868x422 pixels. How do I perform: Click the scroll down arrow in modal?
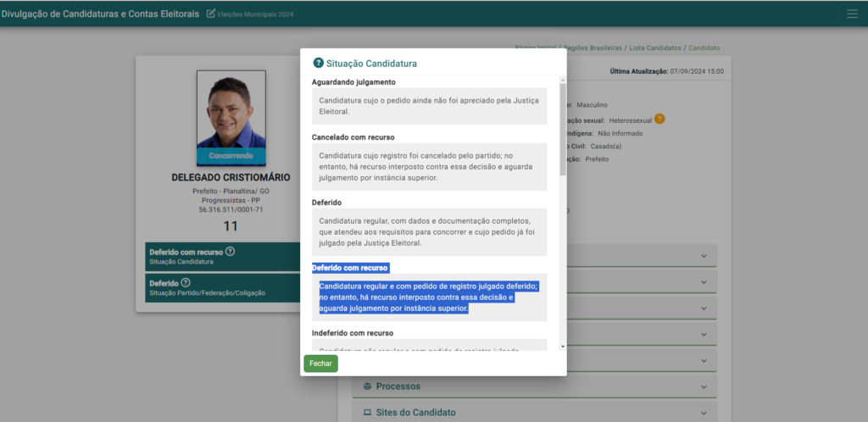tap(563, 347)
